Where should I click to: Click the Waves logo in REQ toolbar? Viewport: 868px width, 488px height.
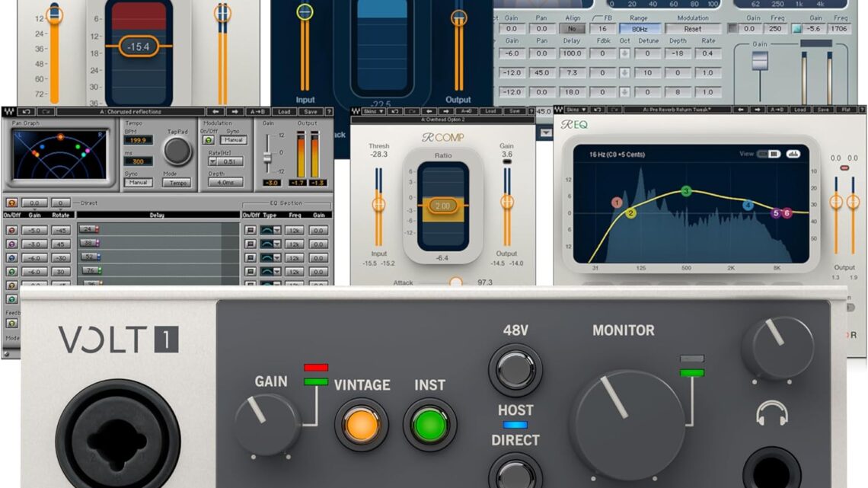click(x=560, y=110)
